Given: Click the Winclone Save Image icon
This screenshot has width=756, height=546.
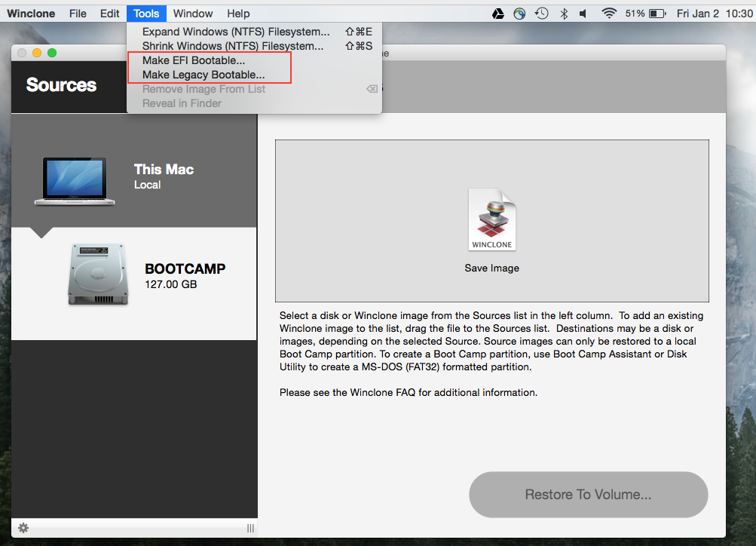Looking at the screenshot, I should [x=491, y=219].
